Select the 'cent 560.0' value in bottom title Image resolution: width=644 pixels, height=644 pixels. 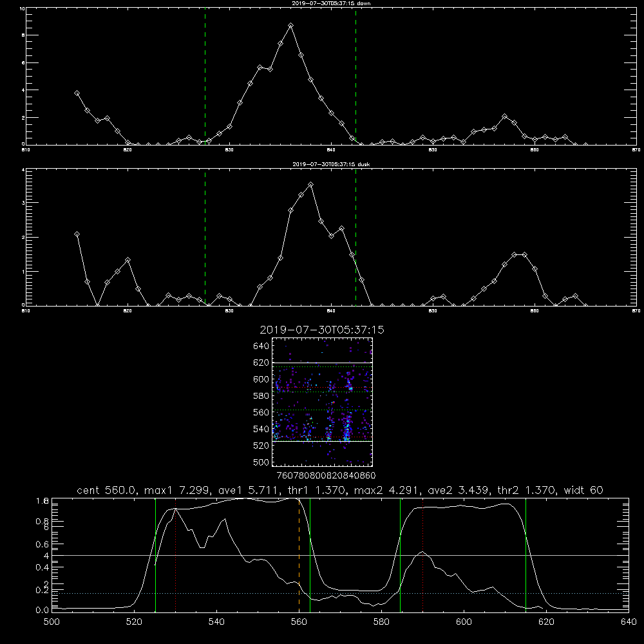107,490
